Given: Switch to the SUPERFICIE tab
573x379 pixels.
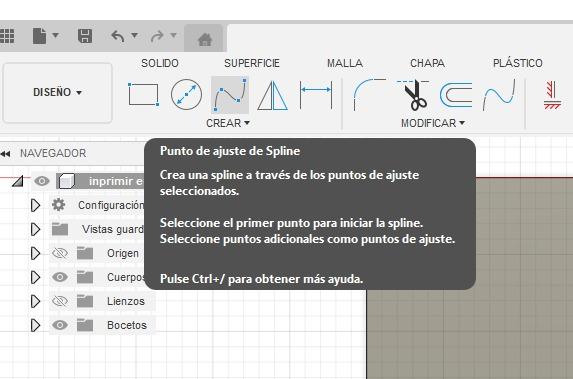Looking at the screenshot, I should [252, 63].
